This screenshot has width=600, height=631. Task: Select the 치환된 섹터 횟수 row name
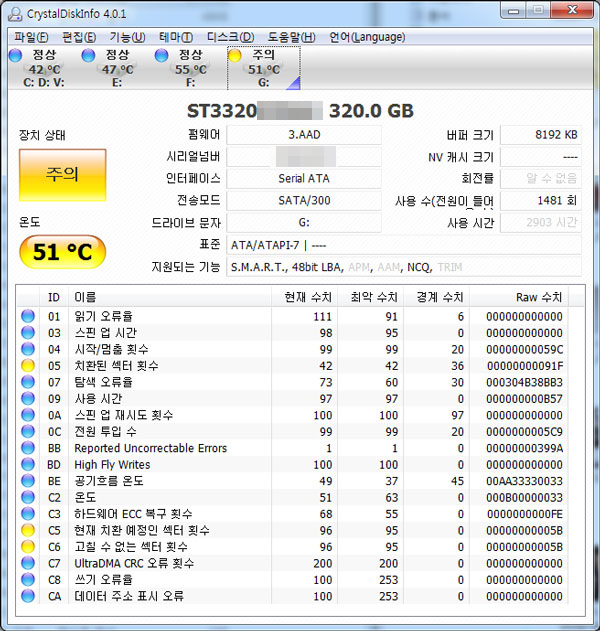[116, 366]
